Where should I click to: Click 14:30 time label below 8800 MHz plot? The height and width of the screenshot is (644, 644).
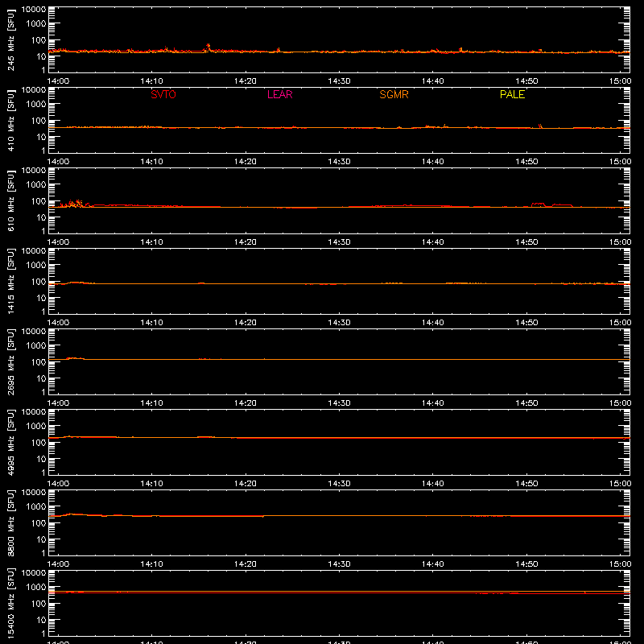pos(339,564)
